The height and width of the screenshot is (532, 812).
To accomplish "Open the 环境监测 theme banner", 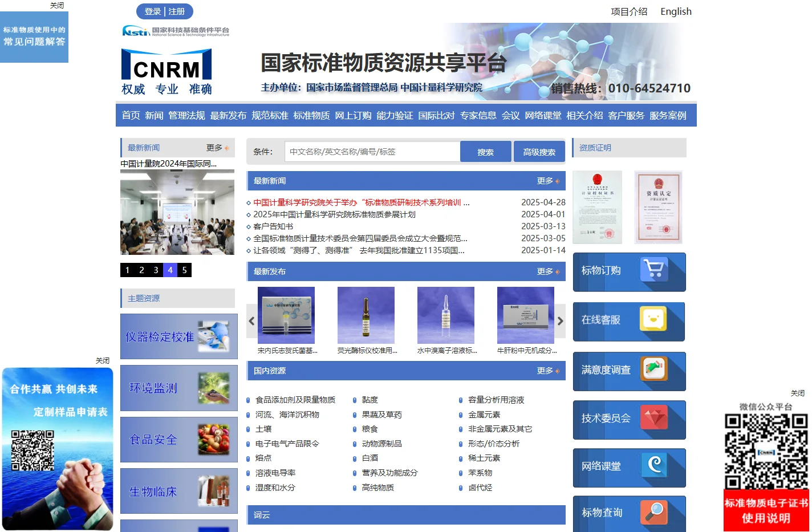I will tap(179, 388).
